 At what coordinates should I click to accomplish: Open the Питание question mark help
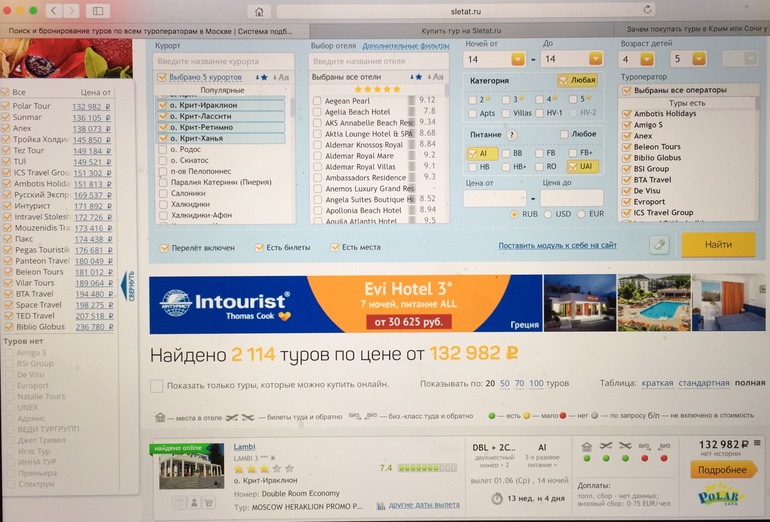511,135
